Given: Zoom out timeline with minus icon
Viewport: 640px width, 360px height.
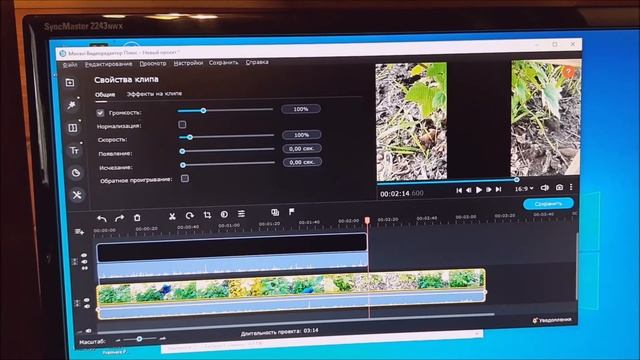Looking at the screenshot, I should (118, 340).
